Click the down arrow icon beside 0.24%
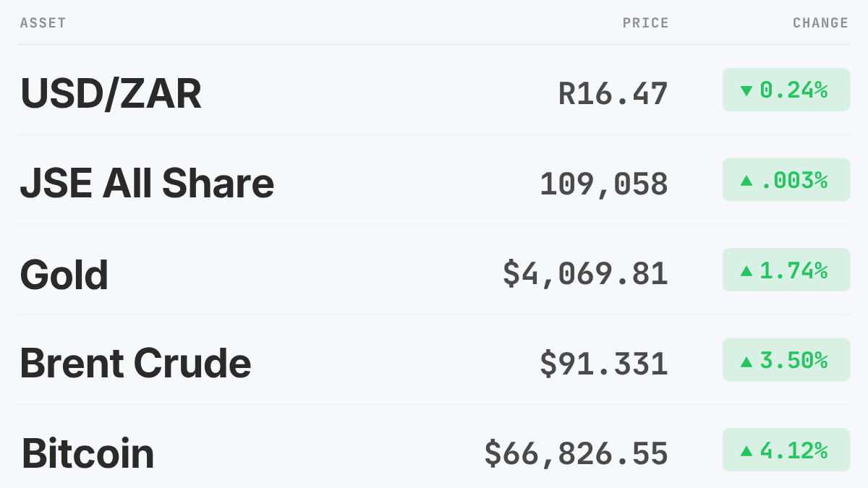868x488 pixels. coord(746,91)
